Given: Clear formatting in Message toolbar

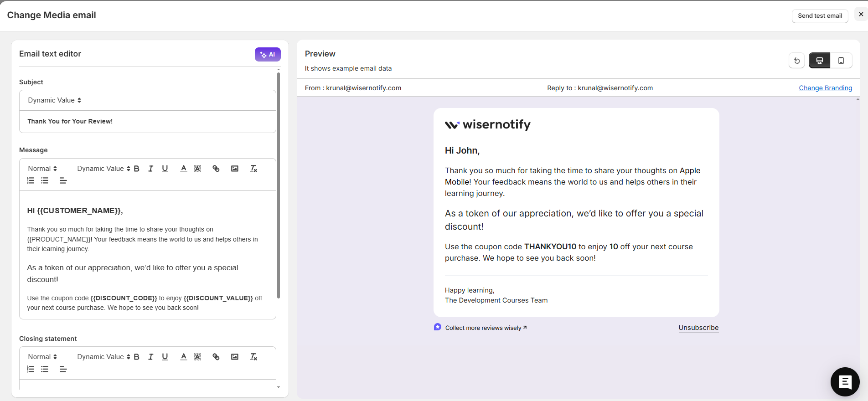Looking at the screenshot, I should [253, 169].
